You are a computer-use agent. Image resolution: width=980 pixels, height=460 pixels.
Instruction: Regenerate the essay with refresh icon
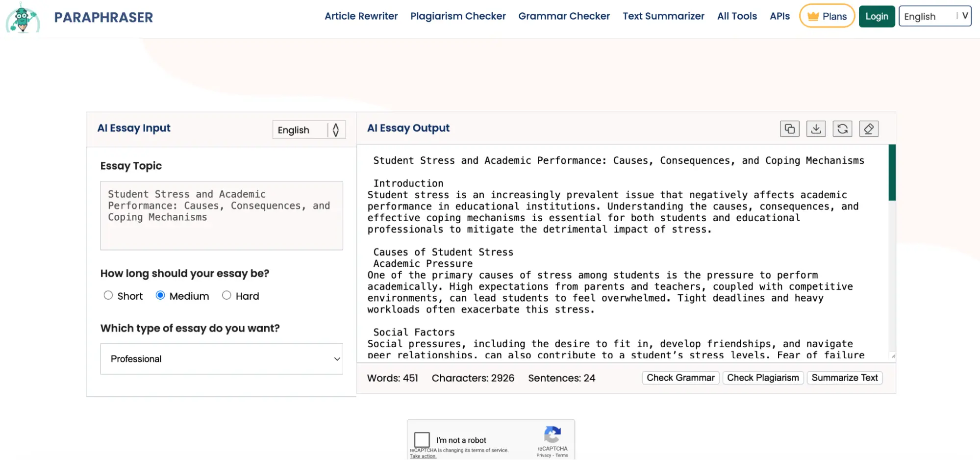(842, 129)
